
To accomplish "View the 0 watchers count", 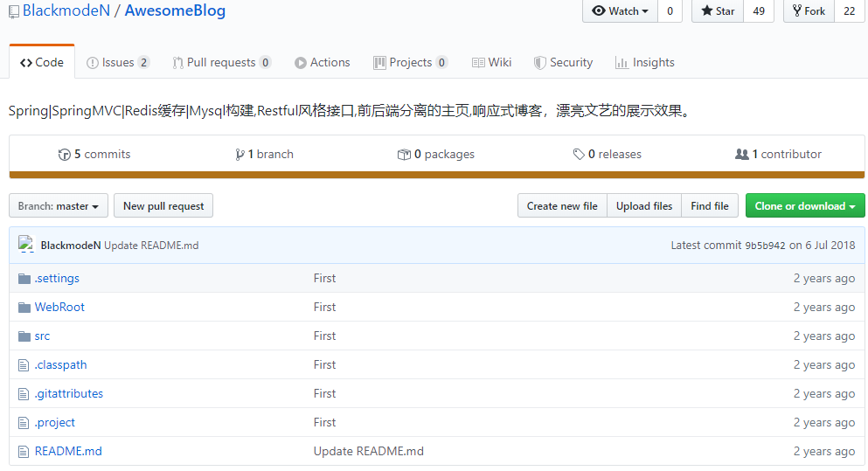I will pyautogui.click(x=670, y=11).
